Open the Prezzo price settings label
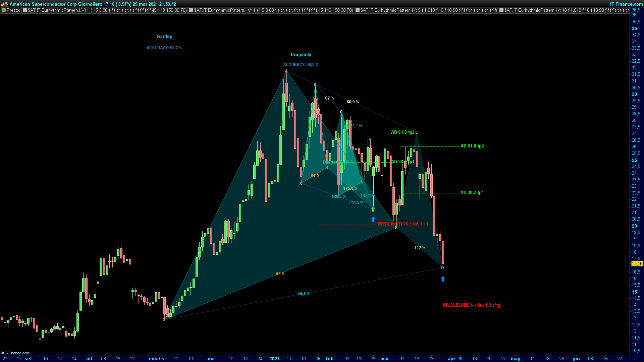Image resolution: width=644 pixels, height=362 pixels. 13,10
